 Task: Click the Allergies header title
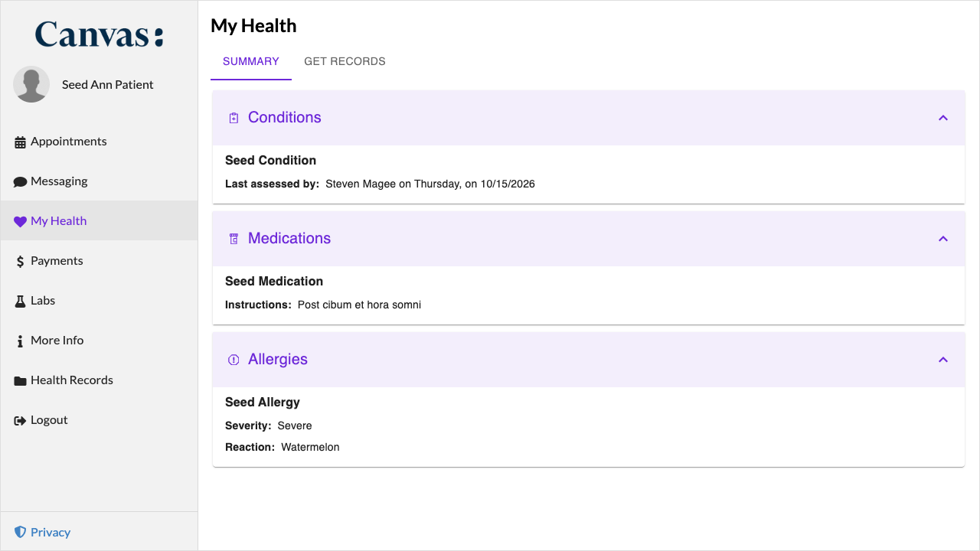pyautogui.click(x=278, y=360)
